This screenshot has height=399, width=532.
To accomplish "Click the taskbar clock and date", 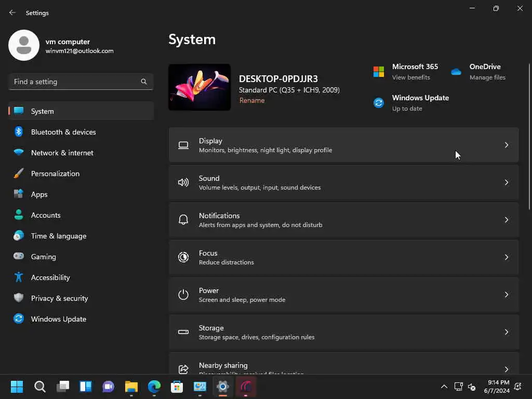I will pos(497,387).
